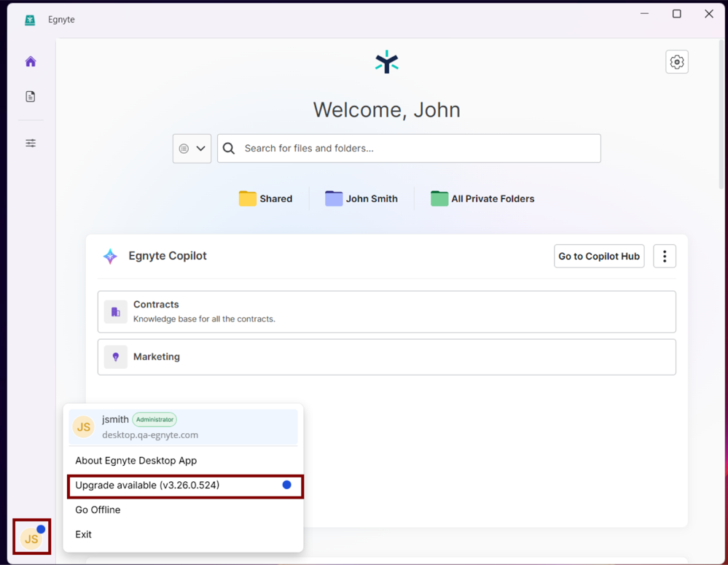Click Go to Copilot Hub button
728x565 pixels.
pyautogui.click(x=599, y=256)
